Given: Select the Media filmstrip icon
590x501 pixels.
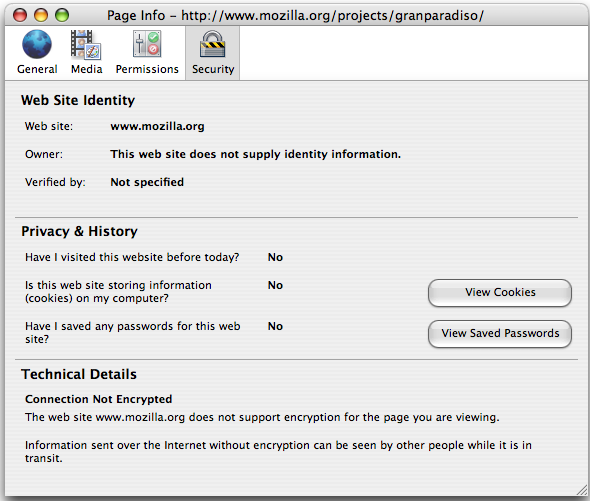Looking at the screenshot, I should tap(86, 44).
